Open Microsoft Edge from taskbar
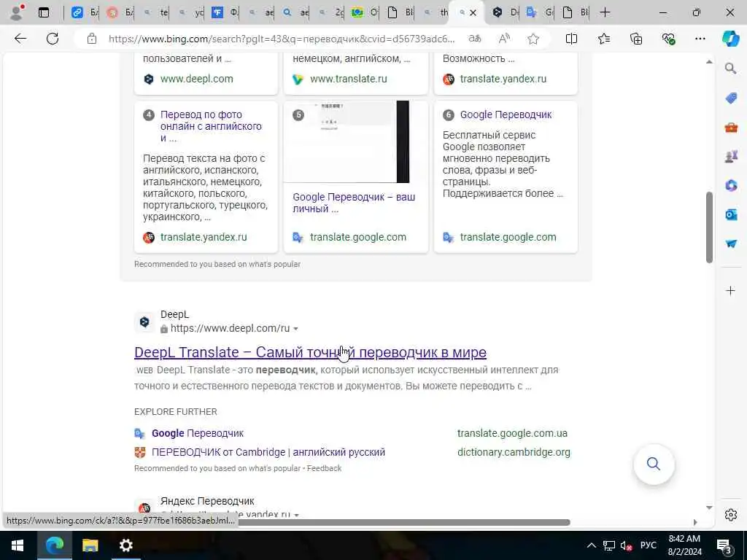The image size is (747, 560). point(54,545)
